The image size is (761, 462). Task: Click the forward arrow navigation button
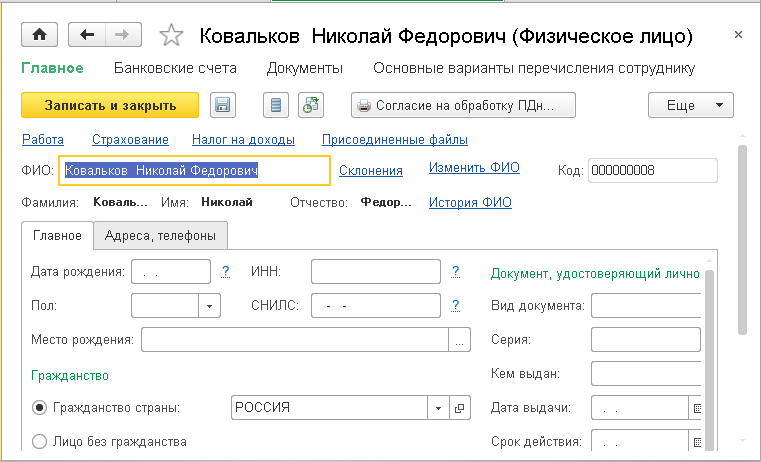pos(123,35)
